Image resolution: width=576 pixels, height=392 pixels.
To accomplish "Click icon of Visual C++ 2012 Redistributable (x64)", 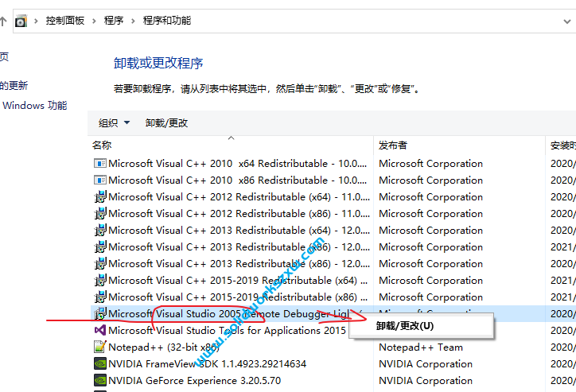I will (100, 196).
